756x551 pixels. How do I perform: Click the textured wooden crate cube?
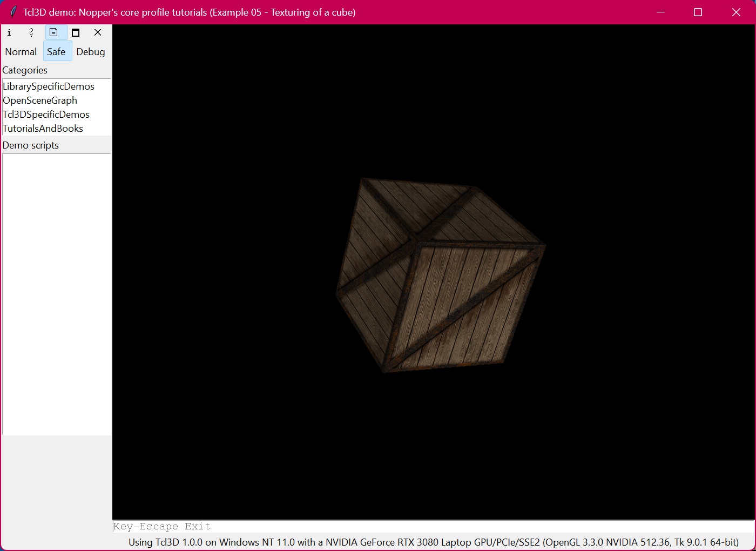(440, 275)
